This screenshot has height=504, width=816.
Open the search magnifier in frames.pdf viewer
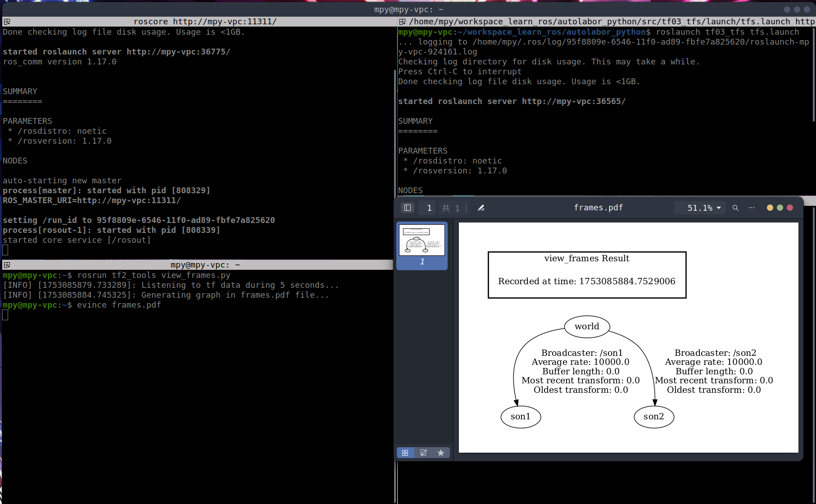click(x=735, y=208)
